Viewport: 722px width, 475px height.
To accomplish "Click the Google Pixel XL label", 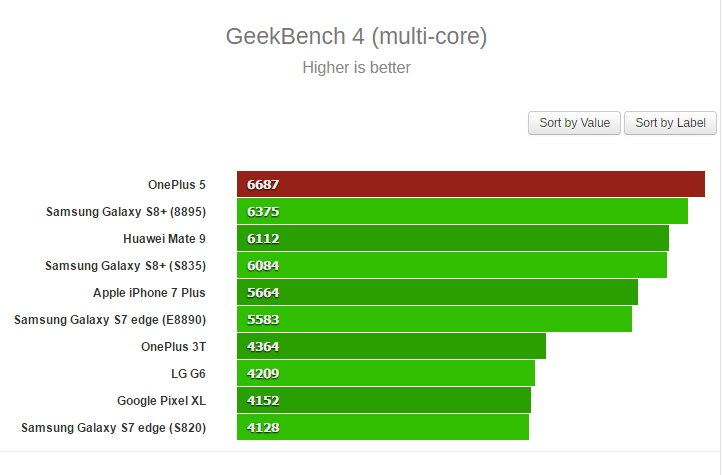I will 161,400.
